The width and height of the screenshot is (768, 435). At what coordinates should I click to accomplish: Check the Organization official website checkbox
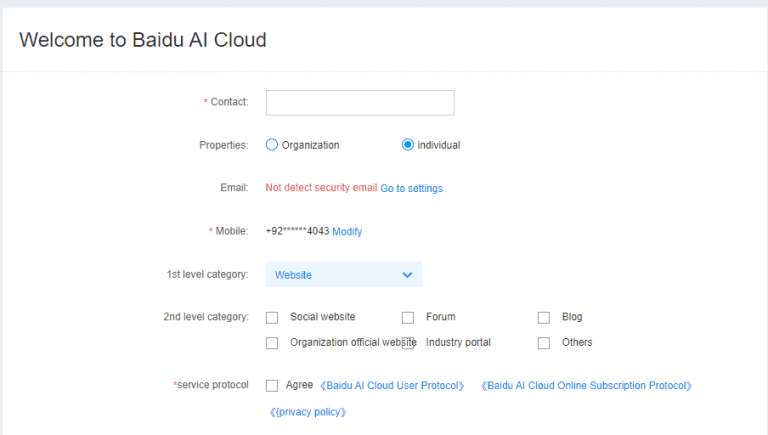coord(272,343)
